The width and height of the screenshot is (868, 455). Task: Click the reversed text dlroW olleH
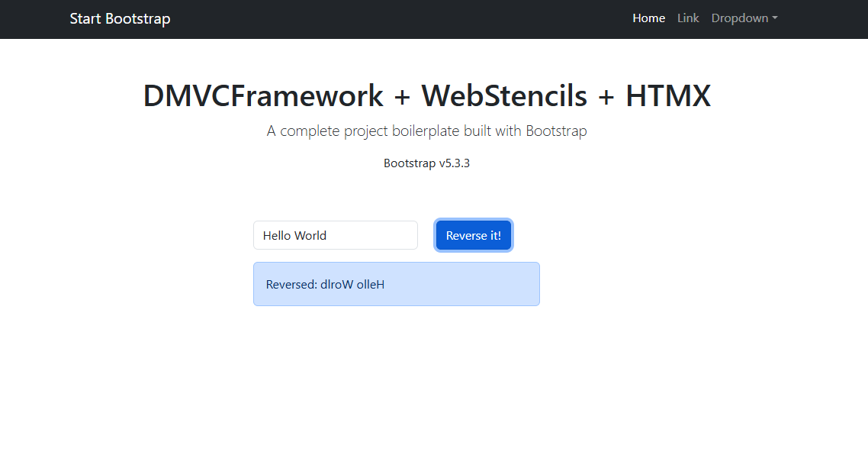point(352,285)
